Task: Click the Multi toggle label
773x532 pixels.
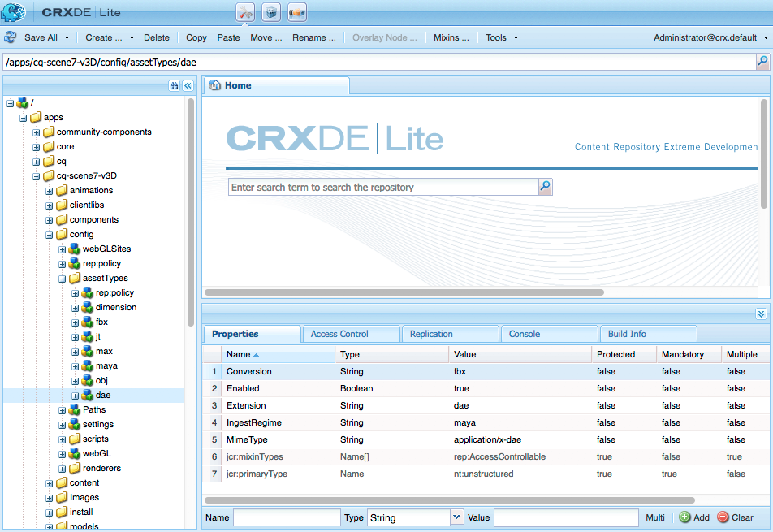Action: (x=654, y=517)
